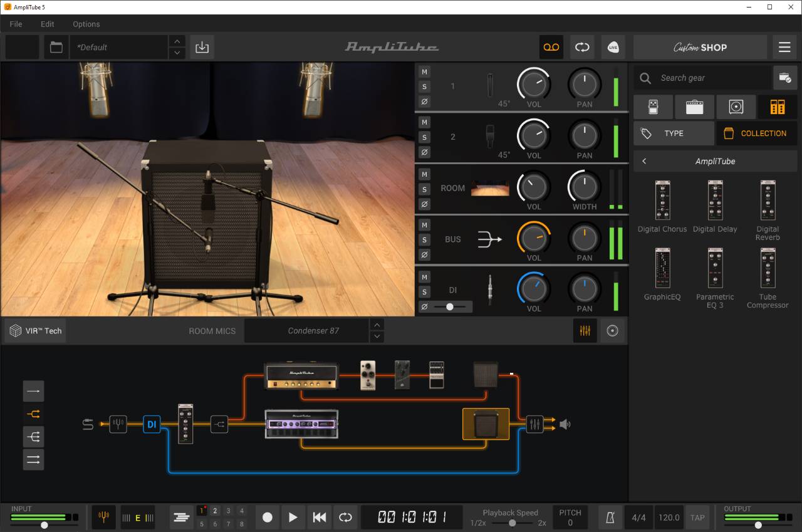Screen dimensions: 802x532
Task: Open the 4/4 time signature selector
Action: (638, 518)
